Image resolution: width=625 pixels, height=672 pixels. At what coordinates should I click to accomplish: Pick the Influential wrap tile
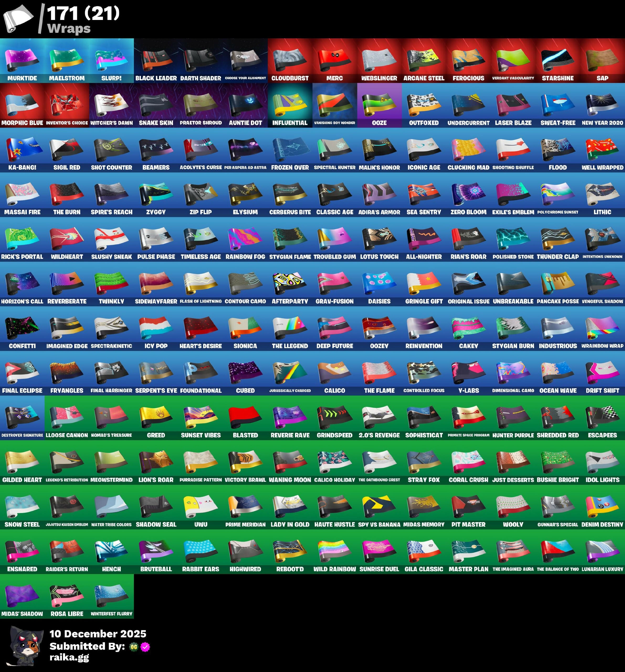290,105
